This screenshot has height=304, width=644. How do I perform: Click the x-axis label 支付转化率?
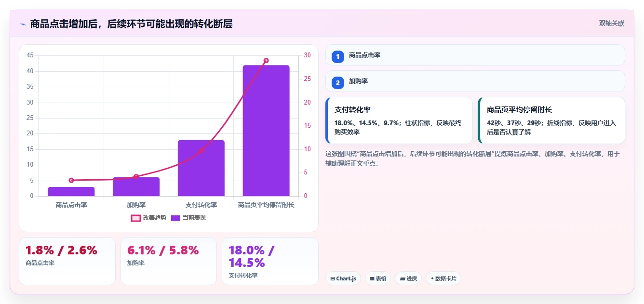coord(201,205)
